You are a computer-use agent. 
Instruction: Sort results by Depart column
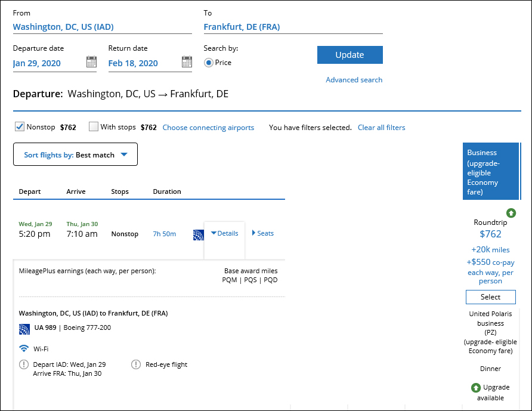(x=29, y=191)
